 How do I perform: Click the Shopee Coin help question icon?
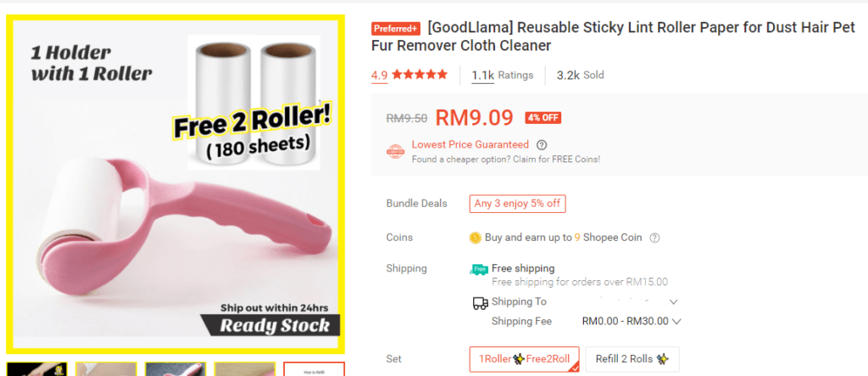tap(654, 238)
